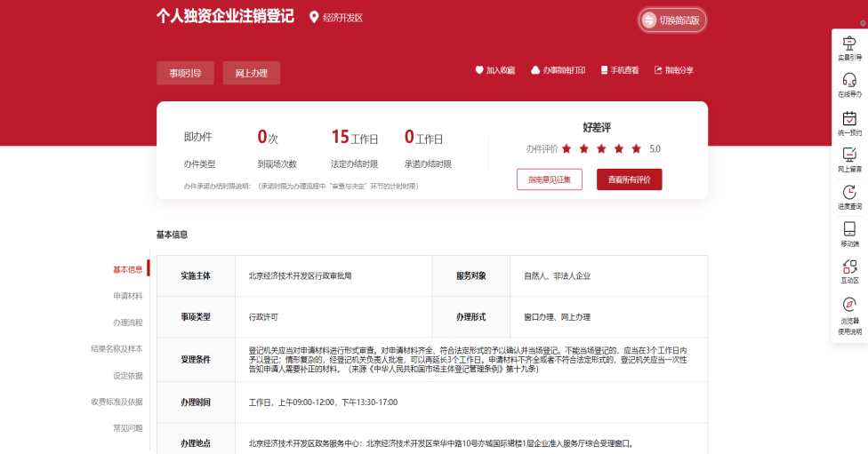Jump to 申请材料 section in sidebar
This screenshot has width=868, height=454.
tap(127, 296)
